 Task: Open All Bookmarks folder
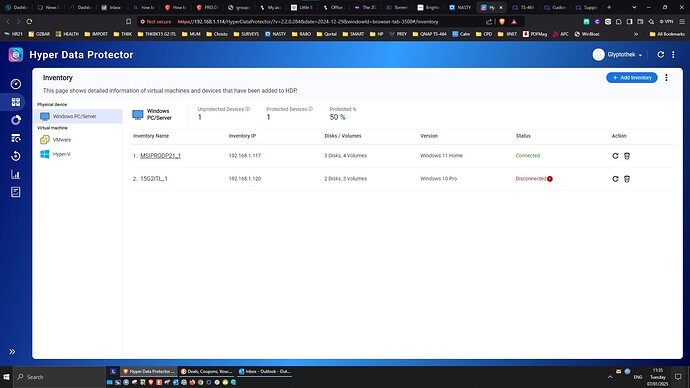(x=667, y=34)
